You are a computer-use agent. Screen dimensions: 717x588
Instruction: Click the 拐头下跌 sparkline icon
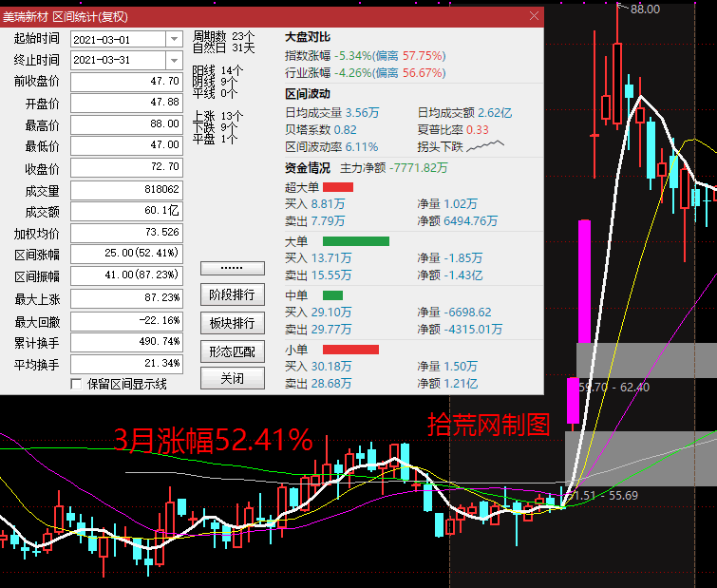tap(485, 146)
